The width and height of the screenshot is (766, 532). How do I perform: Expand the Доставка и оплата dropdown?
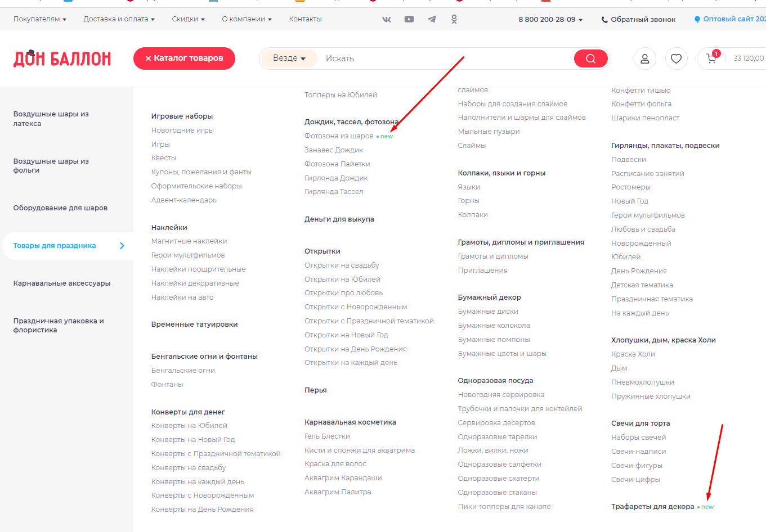click(x=119, y=19)
